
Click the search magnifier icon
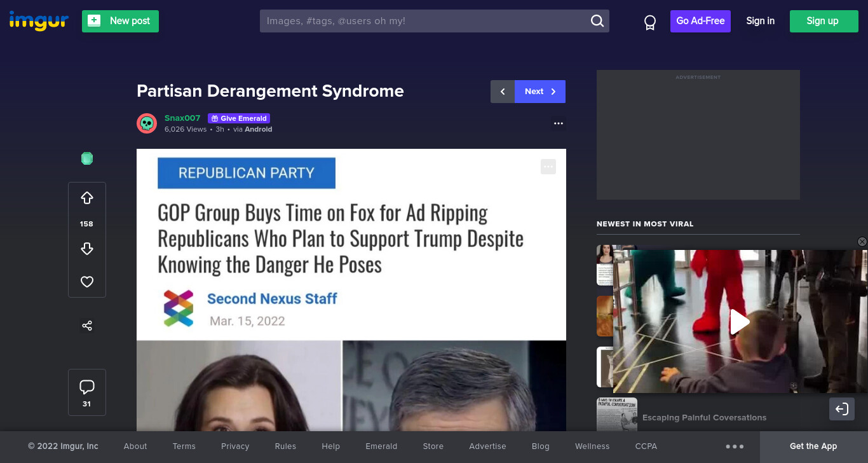point(597,21)
